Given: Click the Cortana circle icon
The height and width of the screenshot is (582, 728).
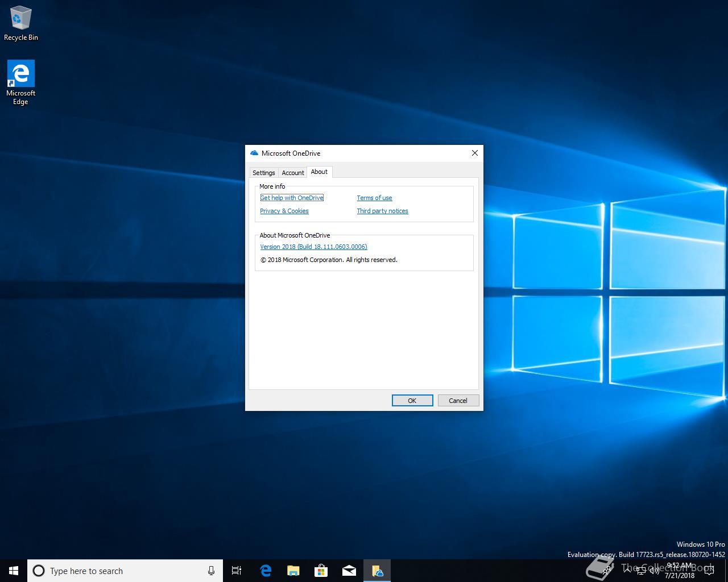Looking at the screenshot, I should [x=39, y=571].
